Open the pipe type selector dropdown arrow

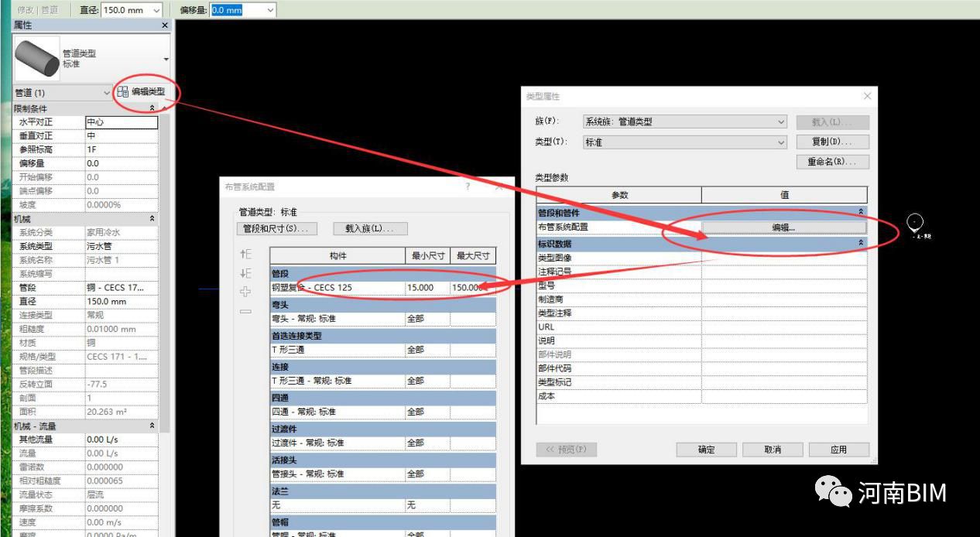(x=166, y=60)
